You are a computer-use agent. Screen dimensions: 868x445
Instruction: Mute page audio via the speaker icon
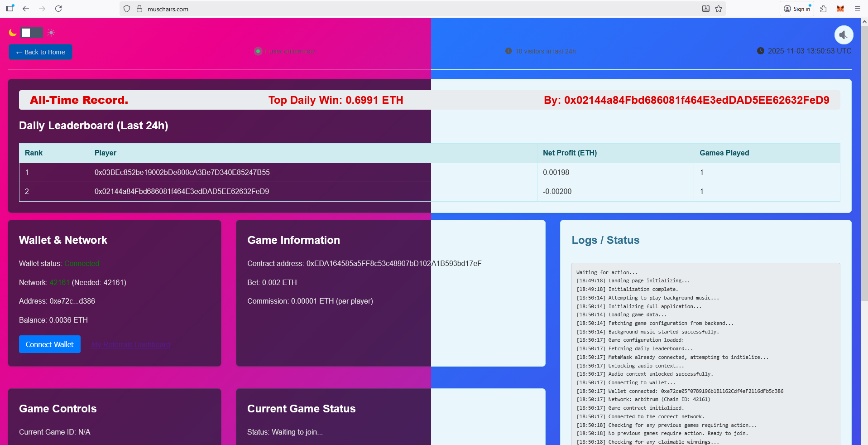pos(844,34)
